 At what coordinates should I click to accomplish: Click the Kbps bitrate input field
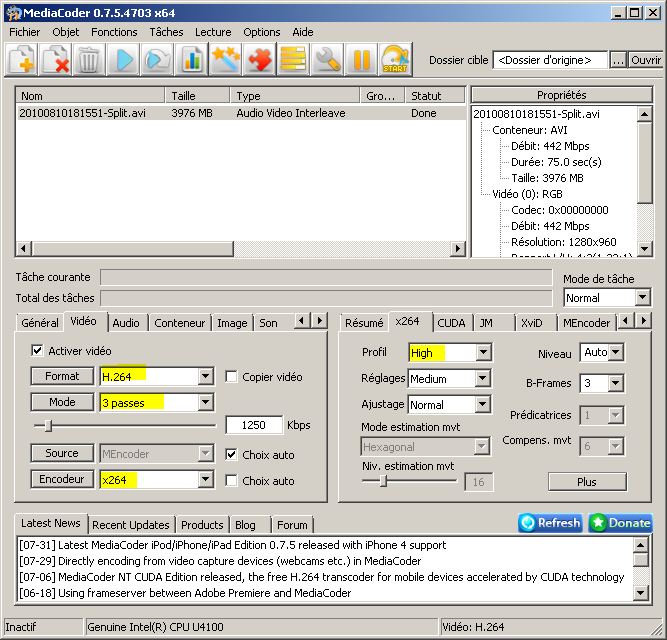coord(254,425)
